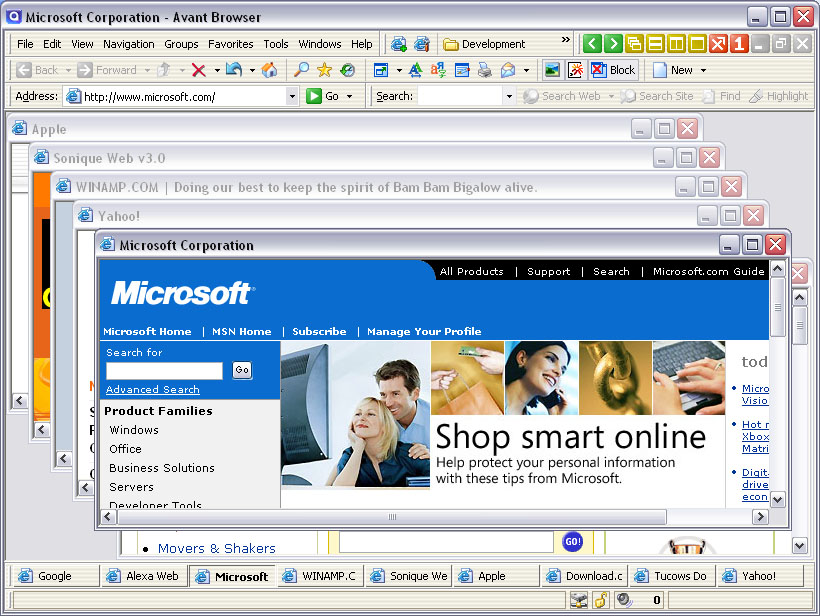Open the Search box dropdown arrow
Screen dimensions: 820x616
coord(509,96)
